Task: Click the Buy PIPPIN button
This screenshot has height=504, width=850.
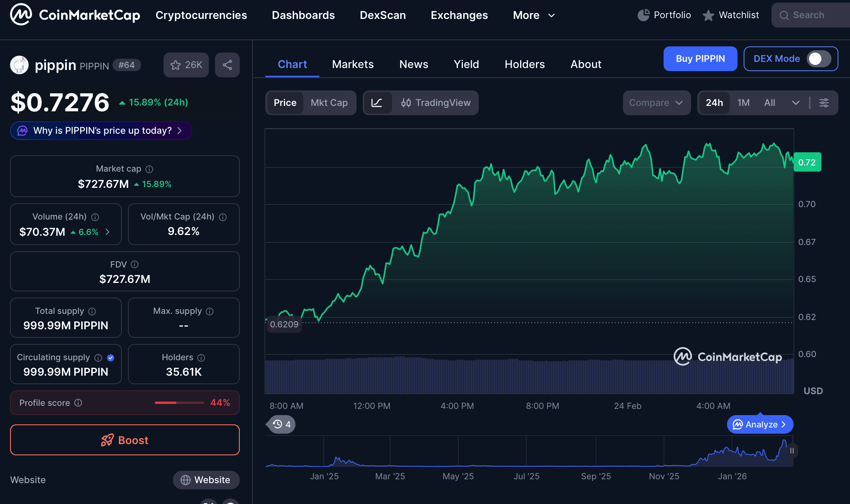Action: (700, 59)
